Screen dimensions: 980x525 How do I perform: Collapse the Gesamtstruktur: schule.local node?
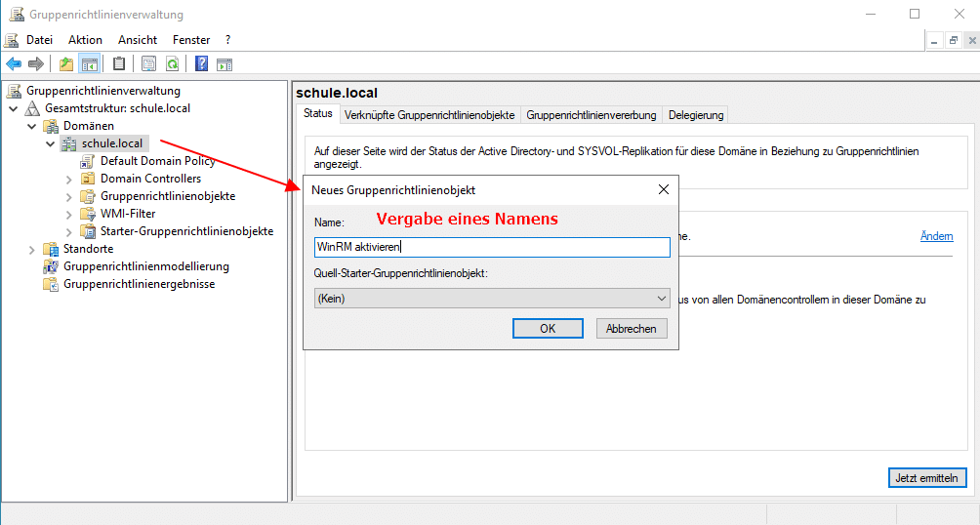[13, 108]
